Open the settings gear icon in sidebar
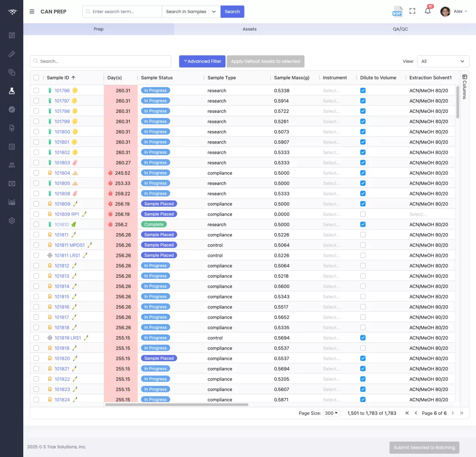The image size is (476, 457). coord(12,221)
